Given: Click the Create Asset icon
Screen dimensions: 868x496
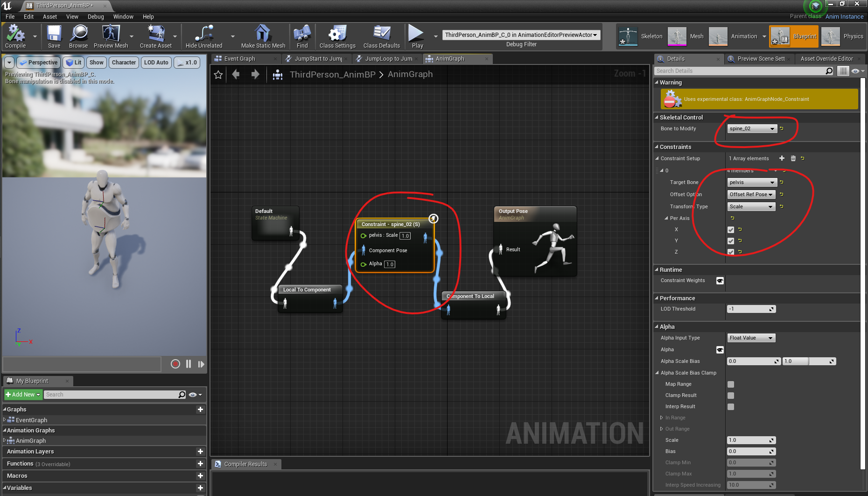Looking at the screenshot, I should tap(155, 36).
